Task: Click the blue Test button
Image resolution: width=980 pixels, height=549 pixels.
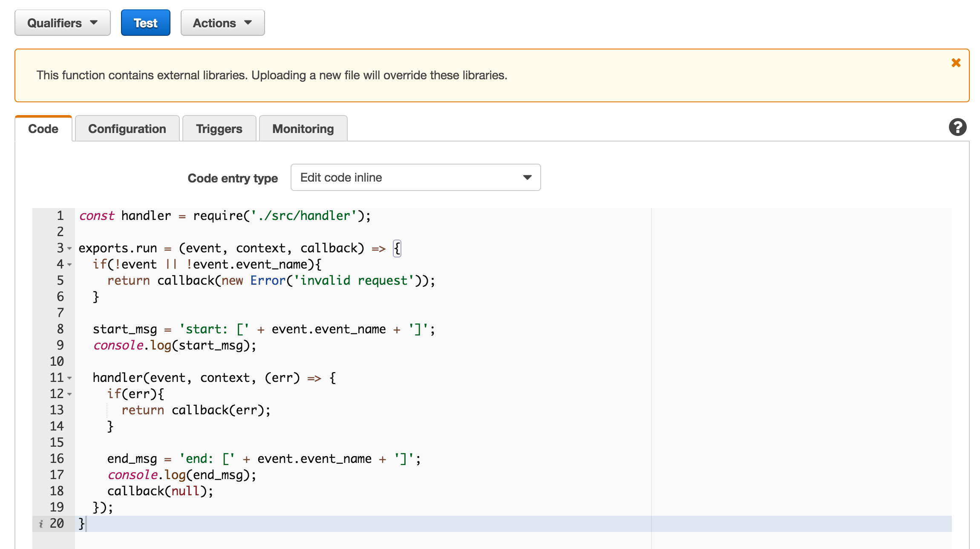Action: 145,23
